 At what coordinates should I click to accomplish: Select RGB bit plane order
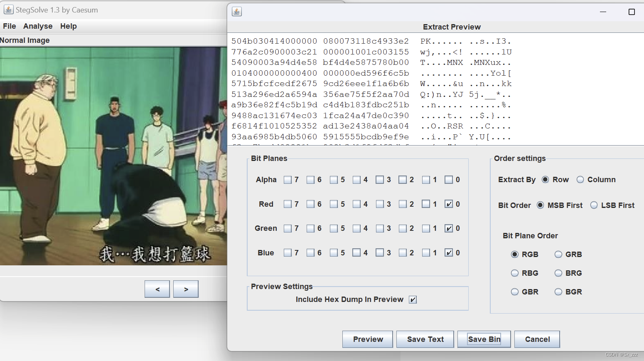(x=515, y=254)
